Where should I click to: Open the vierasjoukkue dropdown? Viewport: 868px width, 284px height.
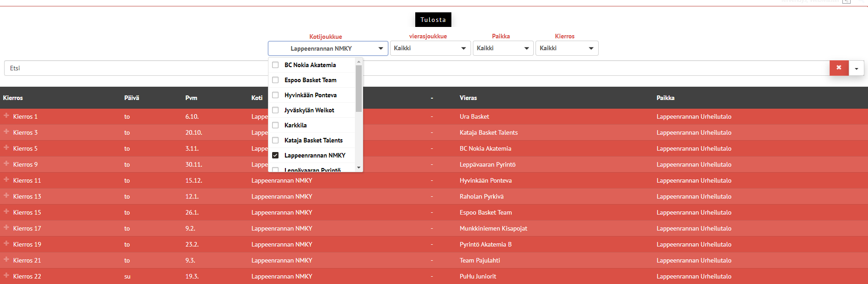[x=430, y=48]
